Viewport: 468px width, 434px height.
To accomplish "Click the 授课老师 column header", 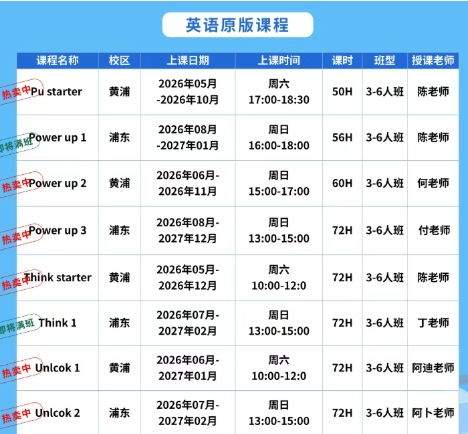I will coord(433,61).
